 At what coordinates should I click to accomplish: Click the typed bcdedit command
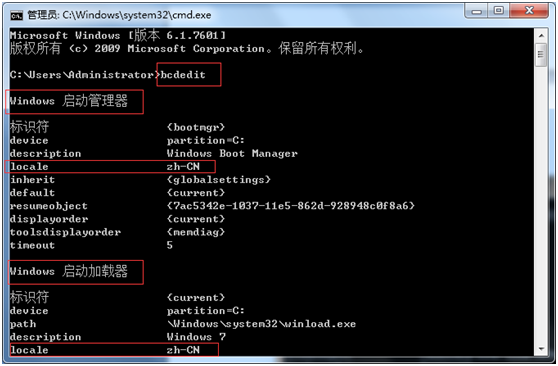(x=183, y=75)
